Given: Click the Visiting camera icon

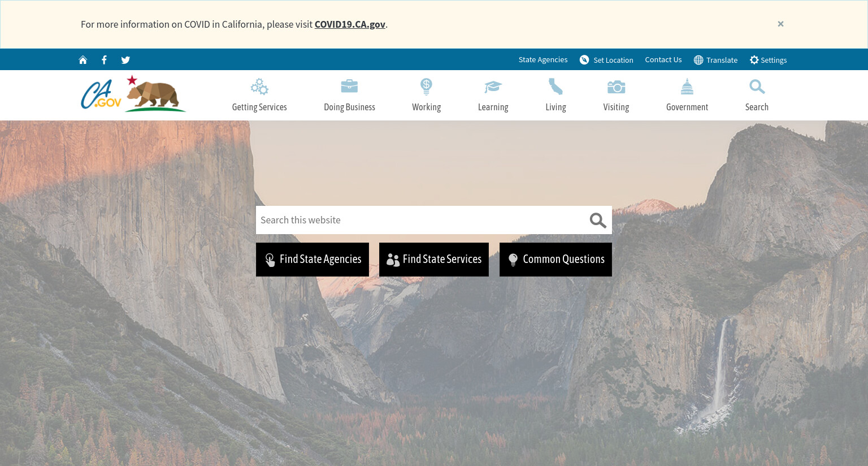Looking at the screenshot, I should (x=616, y=87).
